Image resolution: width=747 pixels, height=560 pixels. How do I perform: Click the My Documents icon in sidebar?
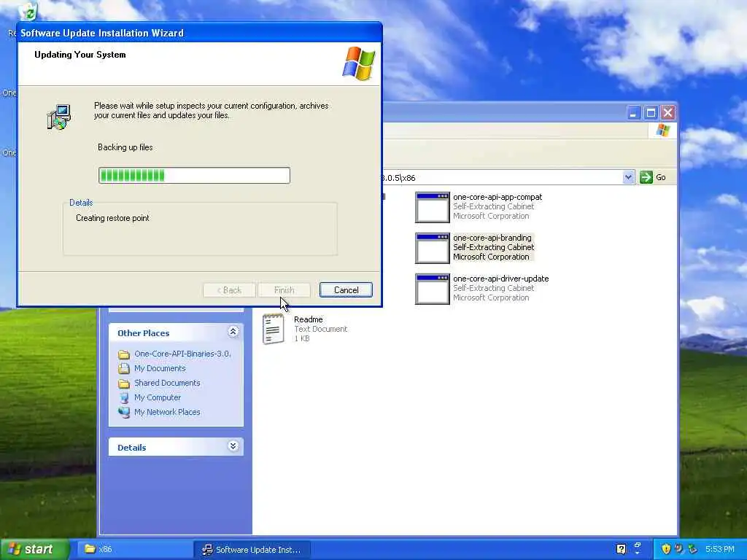pos(124,368)
